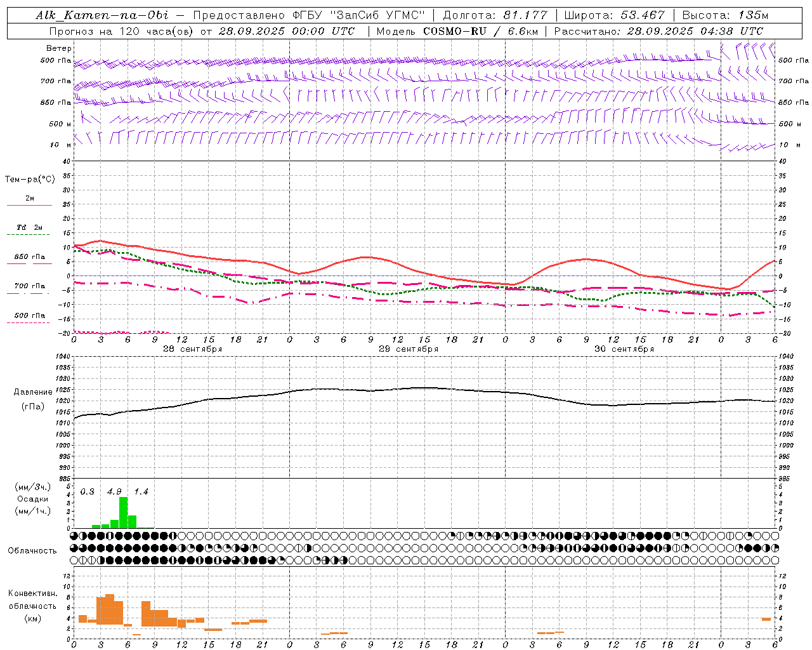Viewport: 812px width, 650px height.
Task: Click the Тем-ра(°C) temperature panel label
Action: coord(30,180)
